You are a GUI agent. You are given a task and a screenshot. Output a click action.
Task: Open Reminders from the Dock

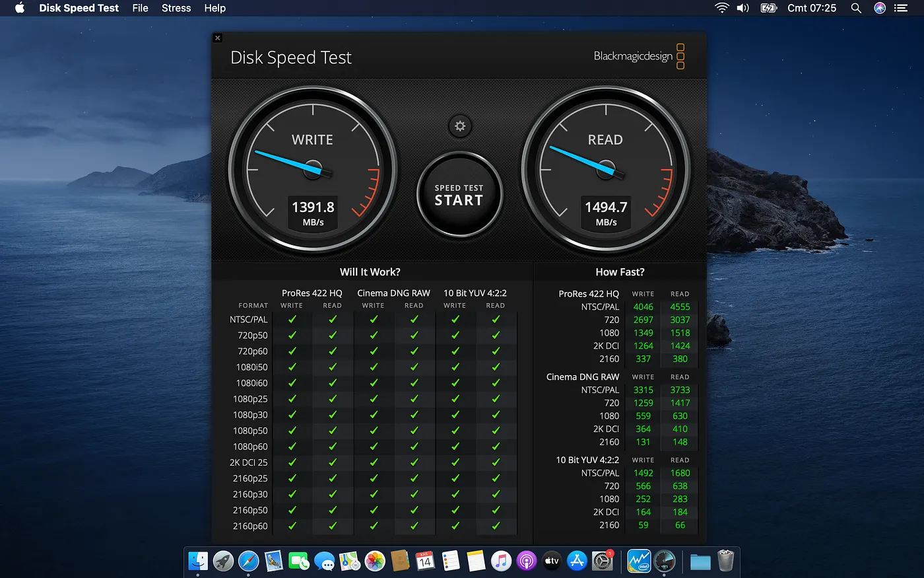451,561
